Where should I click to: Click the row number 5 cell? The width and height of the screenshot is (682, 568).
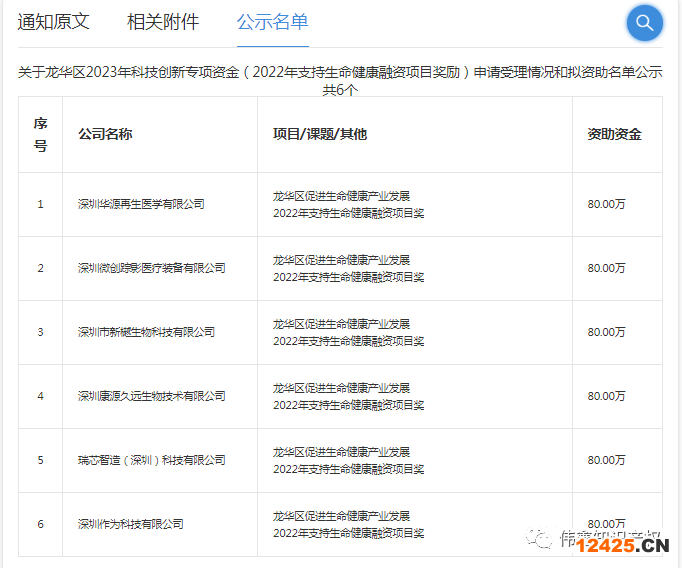pyautogui.click(x=40, y=460)
